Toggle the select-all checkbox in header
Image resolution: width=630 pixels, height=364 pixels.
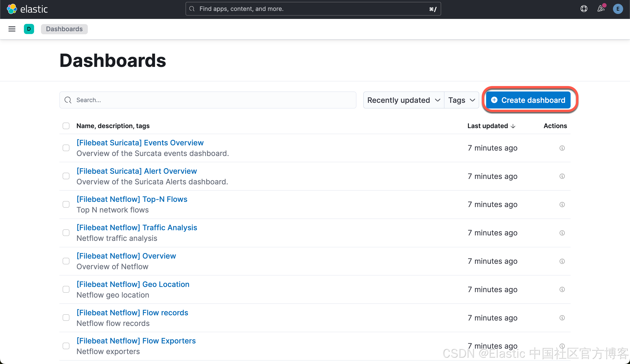click(x=66, y=126)
